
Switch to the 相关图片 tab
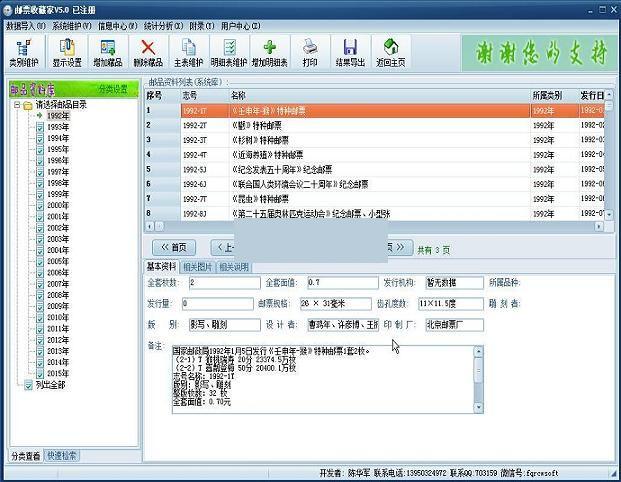(198, 267)
